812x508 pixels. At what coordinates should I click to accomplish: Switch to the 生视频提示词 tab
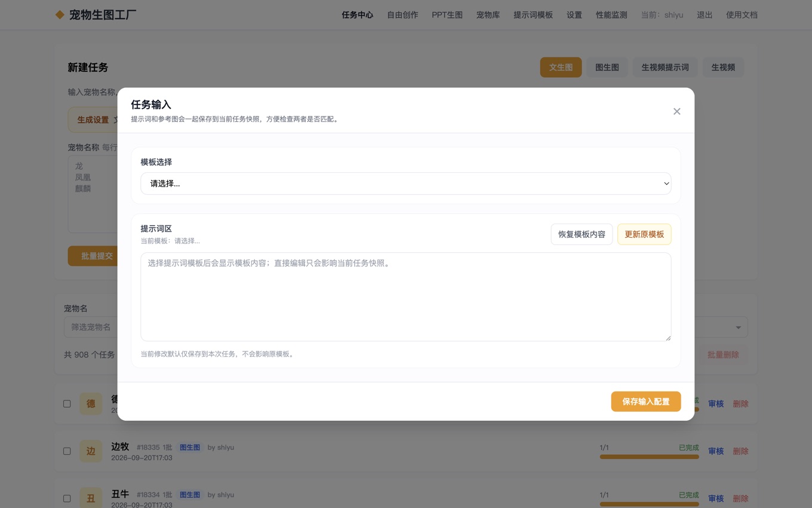pyautogui.click(x=665, y=68)
